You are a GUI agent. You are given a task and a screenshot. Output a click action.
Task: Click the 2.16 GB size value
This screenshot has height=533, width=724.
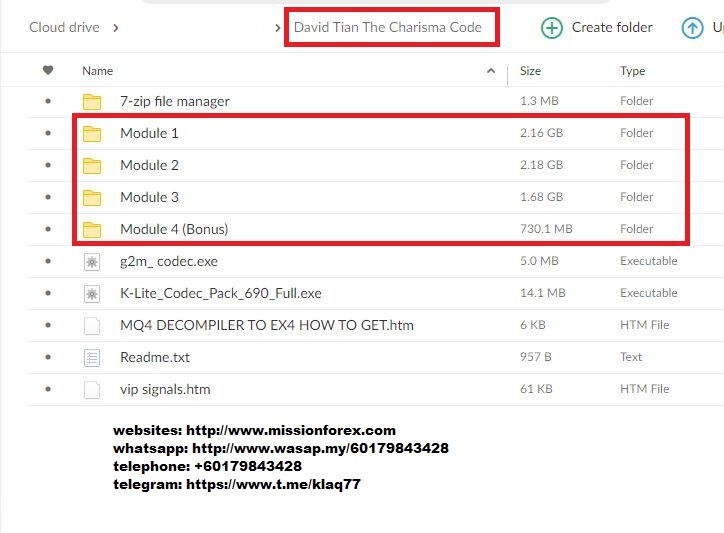(x=541, y=133)
